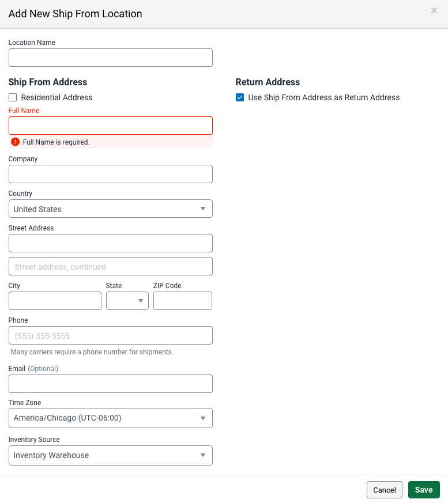
Task: Click the Street address, continued field
Action: 110,266
